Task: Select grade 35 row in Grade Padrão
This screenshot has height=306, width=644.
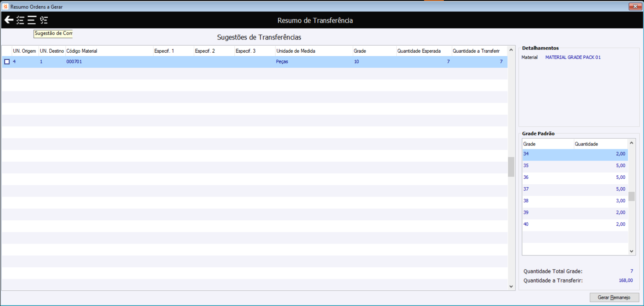Action: pyautogui.click(x=575, y=166)
